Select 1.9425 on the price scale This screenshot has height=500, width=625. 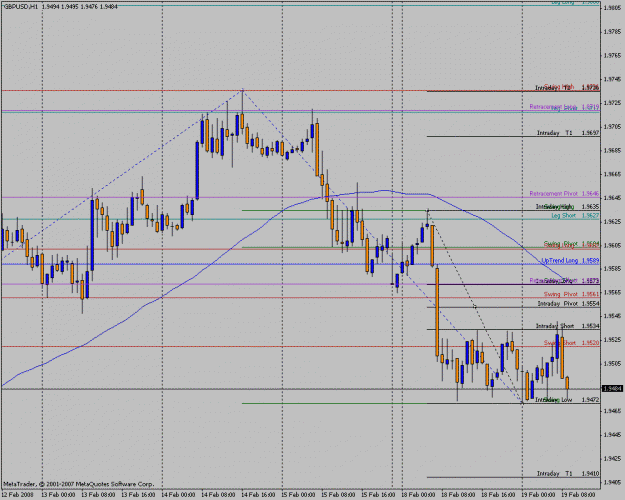tap(613, 459)
